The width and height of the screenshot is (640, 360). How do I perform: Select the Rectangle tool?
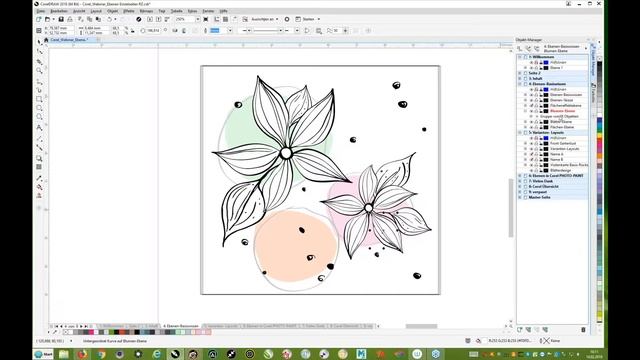pos(39,99)
